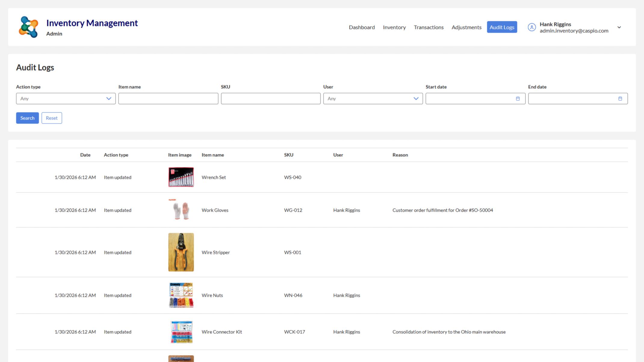Click the Wire Connector Kit thumbnail
The width and height of the screenshot is (644, 362).
coord(181,332)
